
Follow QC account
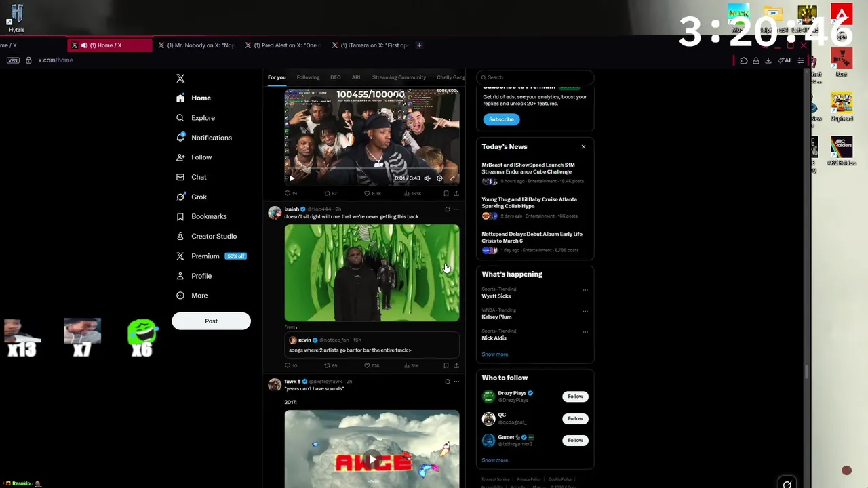point(575,419)
